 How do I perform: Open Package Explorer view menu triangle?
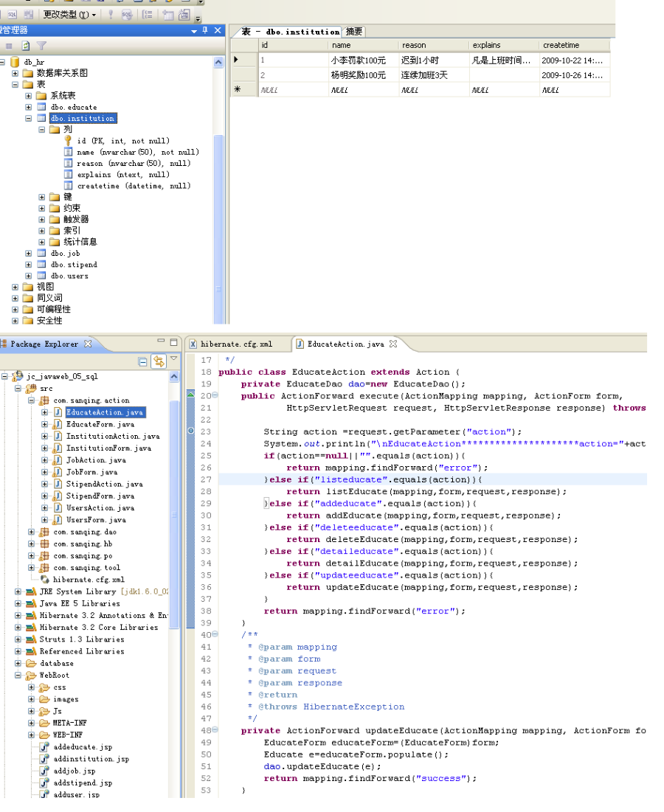174,358
